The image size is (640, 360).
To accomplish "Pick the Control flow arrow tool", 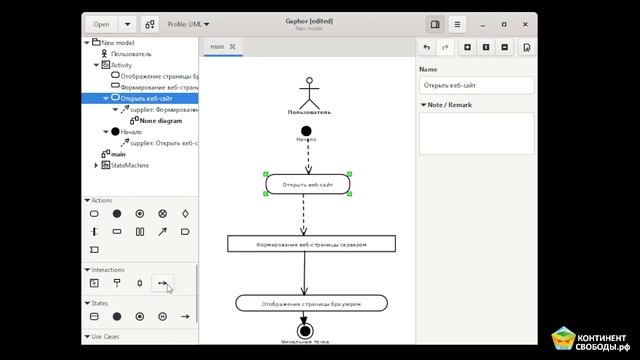I will [162, 231].
